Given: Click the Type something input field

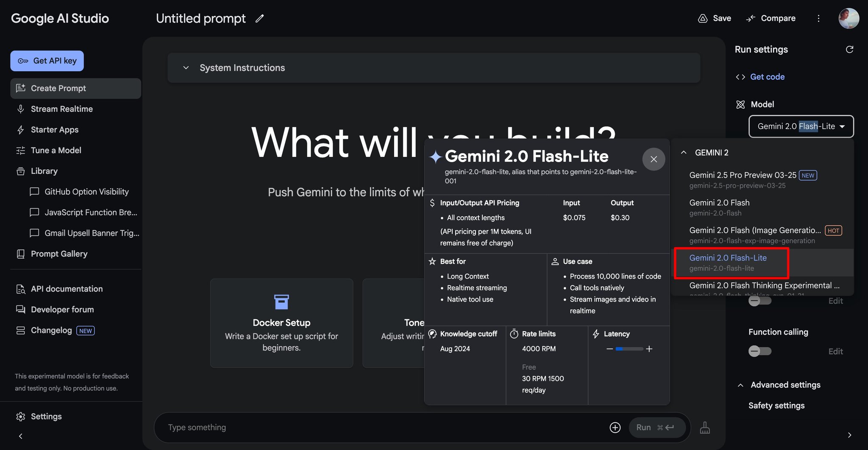Looking at the screenshot, I should 381,428.
